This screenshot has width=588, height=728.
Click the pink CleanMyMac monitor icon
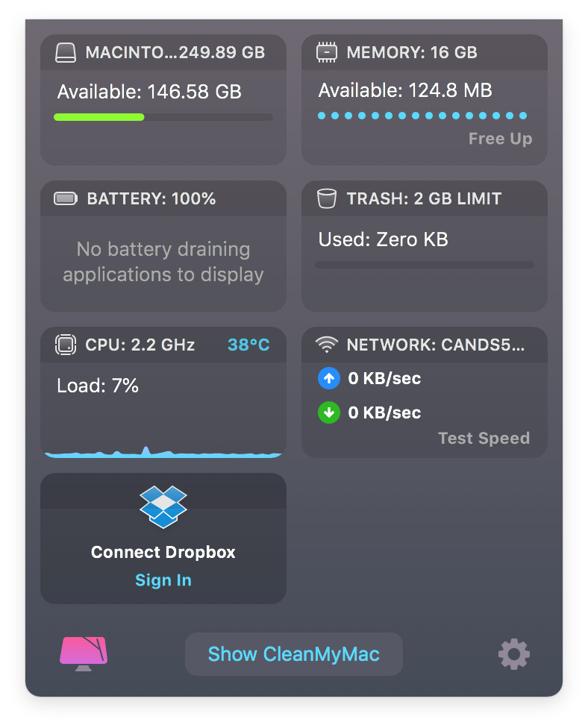(x=84, y=653)
